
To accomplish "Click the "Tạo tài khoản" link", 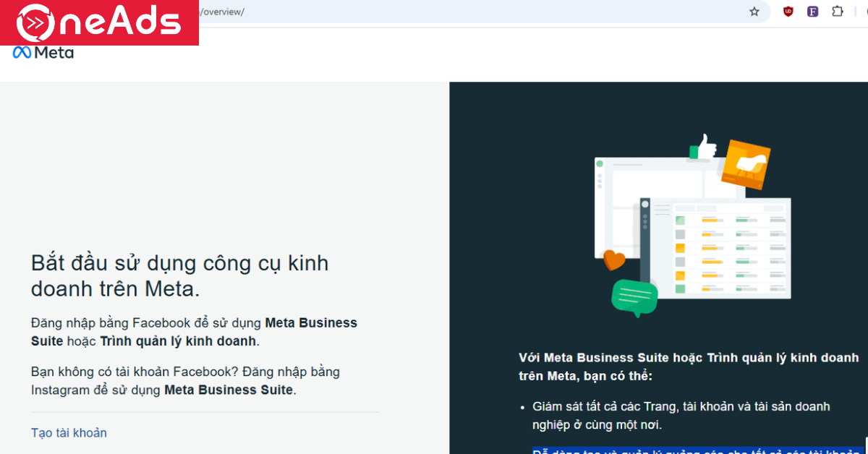I will click(69, 433).
